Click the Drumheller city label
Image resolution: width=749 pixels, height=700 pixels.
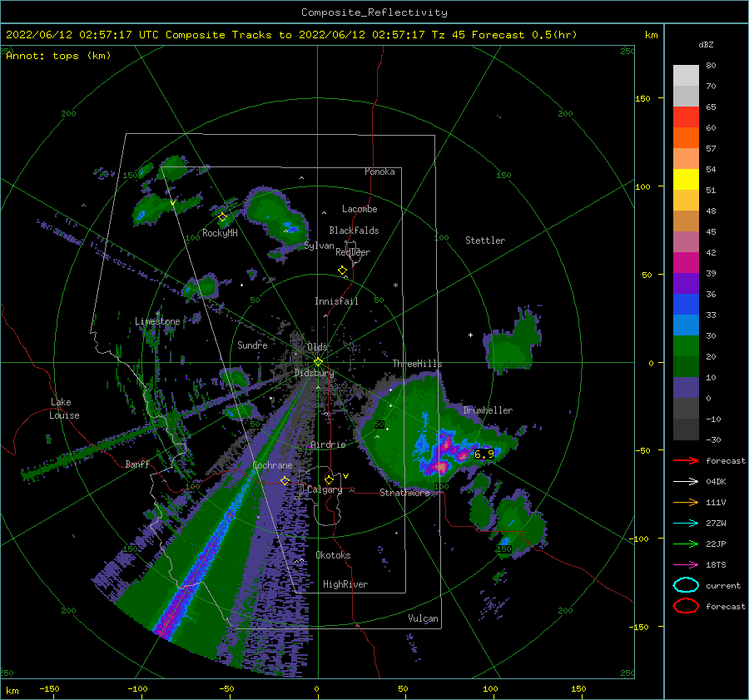coord(488,410)
